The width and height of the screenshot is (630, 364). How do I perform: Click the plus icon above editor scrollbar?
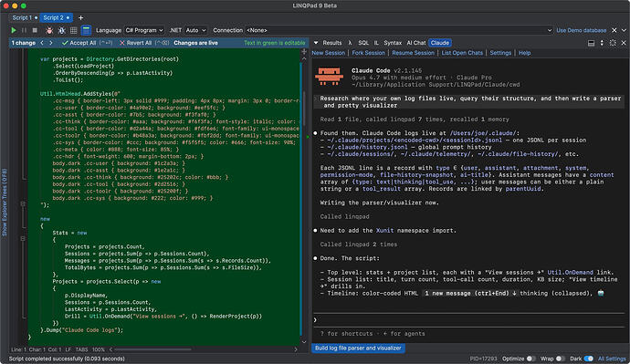(x=304, y=52)
